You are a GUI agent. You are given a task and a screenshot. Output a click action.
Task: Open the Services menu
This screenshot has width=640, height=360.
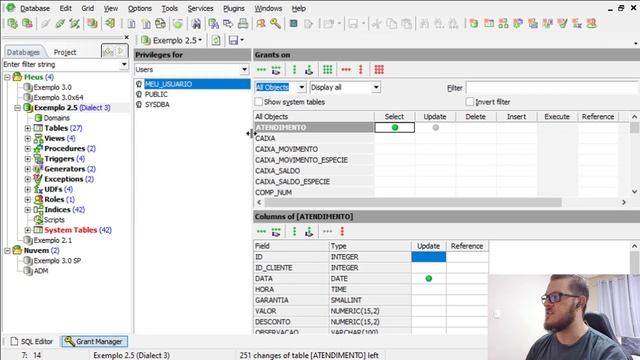tap(200, 8)
